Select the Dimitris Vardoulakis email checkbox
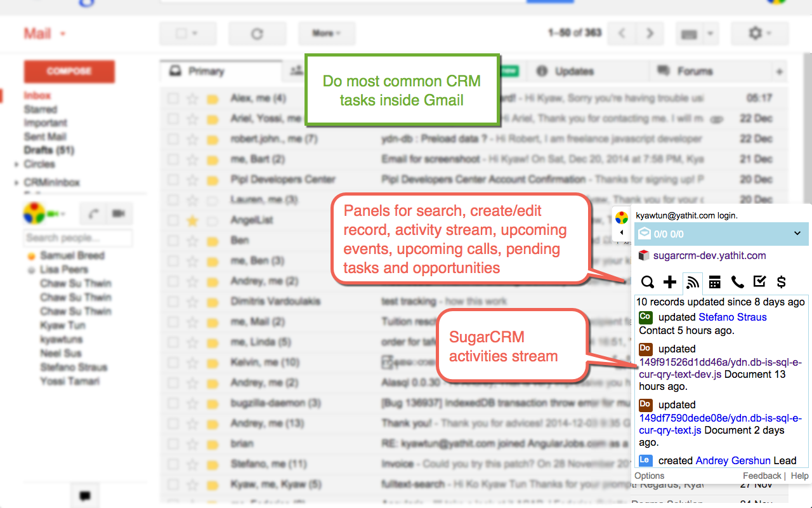This screenshot has height=508, width=812. (x=173, y=302)
